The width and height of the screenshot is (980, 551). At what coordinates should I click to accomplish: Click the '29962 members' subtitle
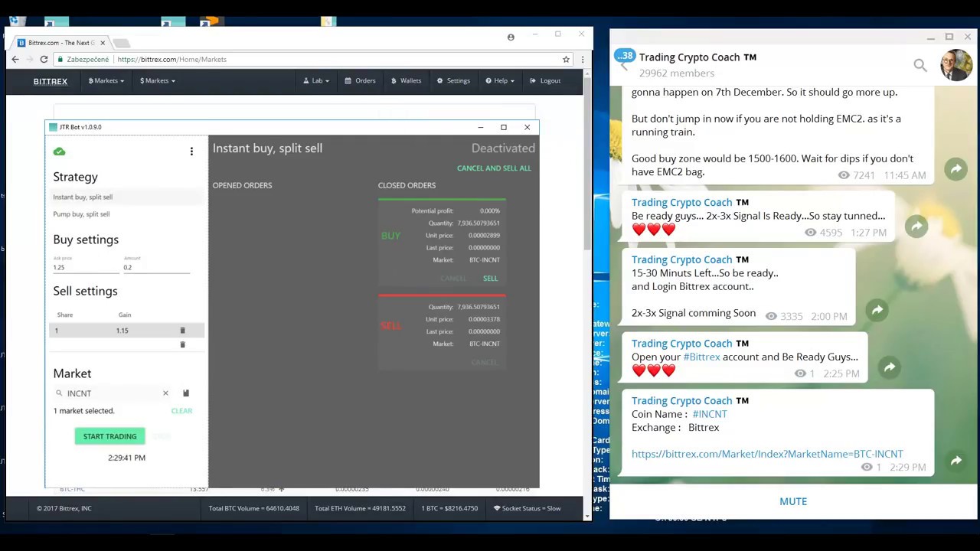[677, 73]
